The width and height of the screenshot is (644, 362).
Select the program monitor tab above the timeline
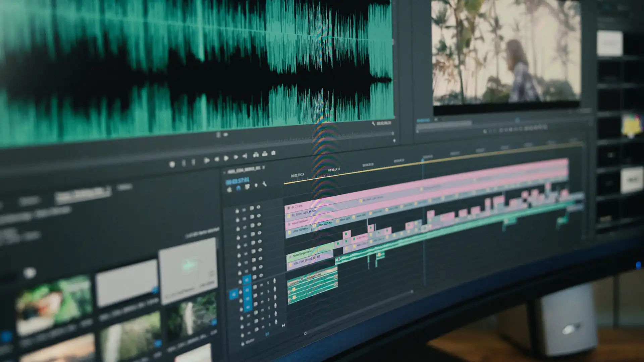tap(423, 119)
